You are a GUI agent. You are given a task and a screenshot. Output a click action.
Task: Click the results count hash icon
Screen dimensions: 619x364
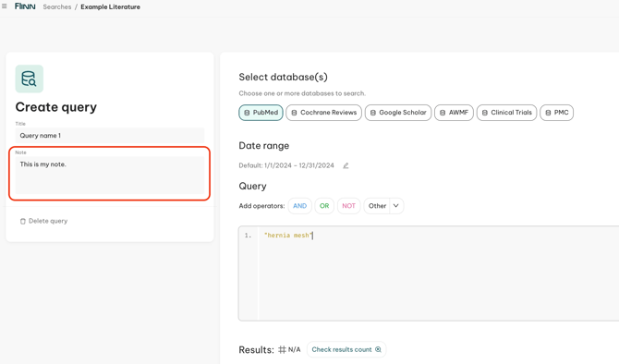coord(282,349)
